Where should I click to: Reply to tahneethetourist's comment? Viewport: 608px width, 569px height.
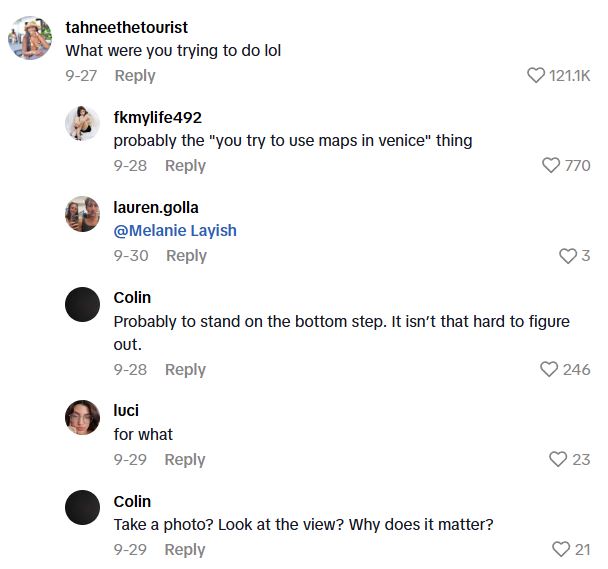pyautogui.click(x=135, y=75)
